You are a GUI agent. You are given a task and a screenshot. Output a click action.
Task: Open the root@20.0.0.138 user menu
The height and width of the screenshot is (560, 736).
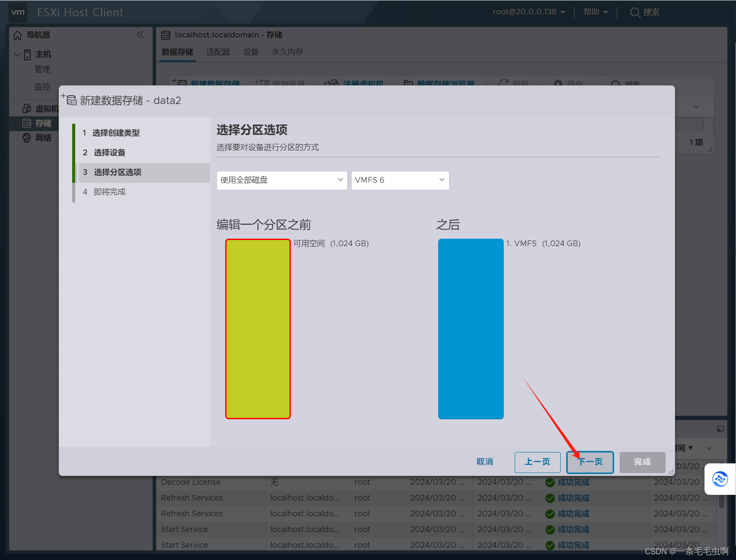(x=529, y=12)
